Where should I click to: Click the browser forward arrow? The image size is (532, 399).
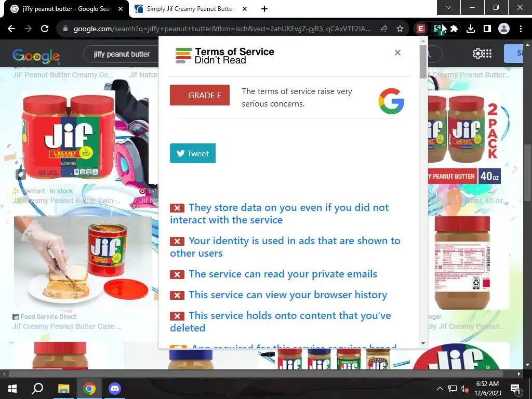pos(28,29)
